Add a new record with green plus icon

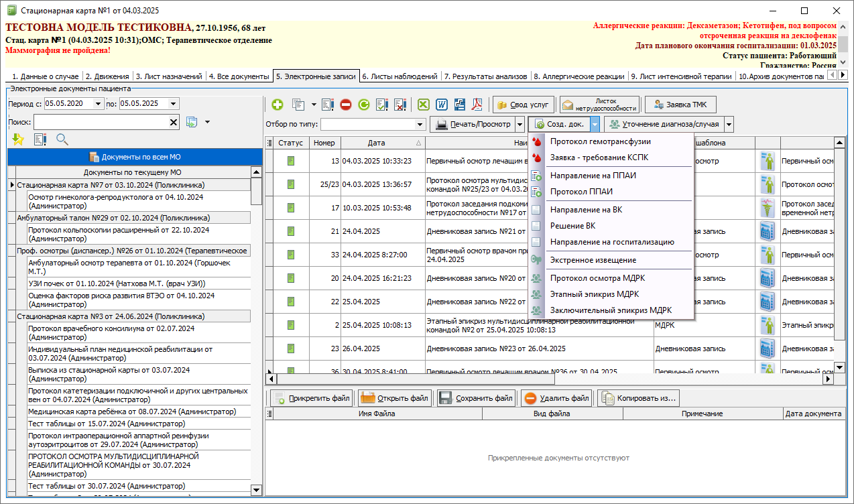coord(277,105)
